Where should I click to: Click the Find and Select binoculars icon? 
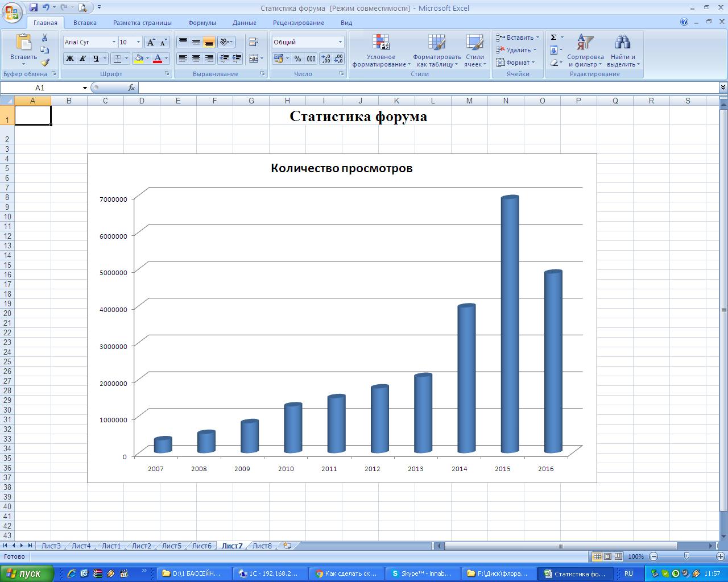tap(623, 51)
